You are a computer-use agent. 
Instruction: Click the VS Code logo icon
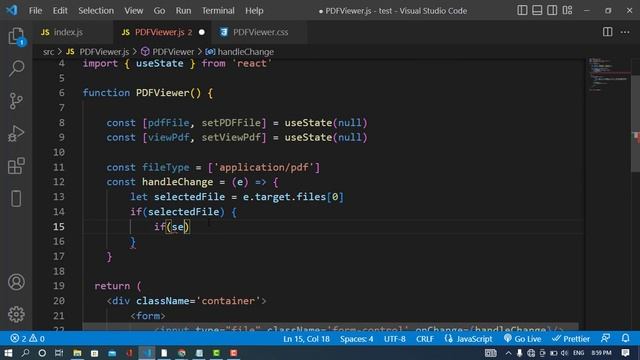pyautogui.click(x=12, y=10)
